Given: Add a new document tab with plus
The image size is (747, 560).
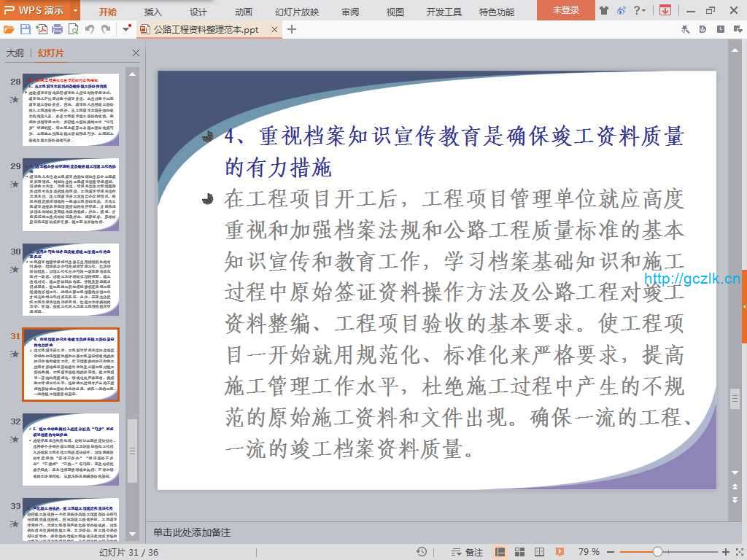Looking at the screenshot, I should tap(292, 29).
